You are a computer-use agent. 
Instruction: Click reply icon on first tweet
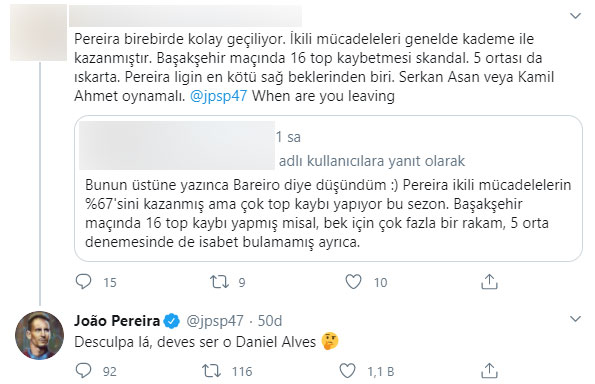83,282
